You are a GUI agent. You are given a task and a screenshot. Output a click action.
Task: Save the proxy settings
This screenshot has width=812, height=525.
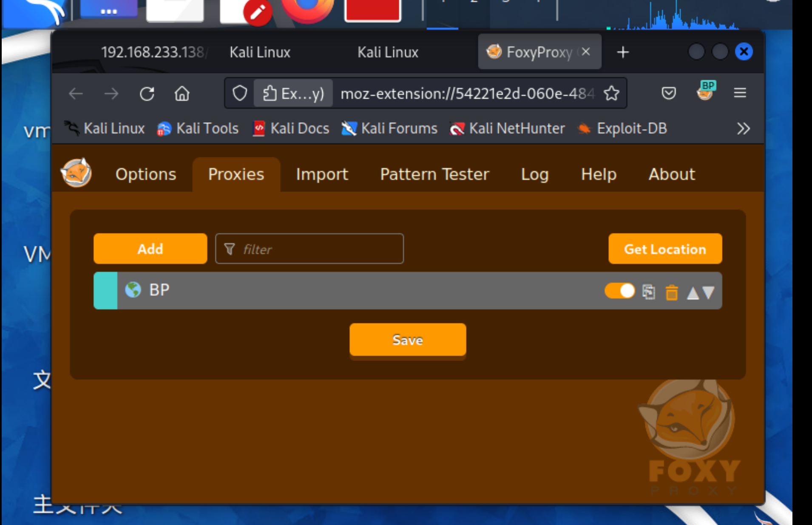click(408, 340)
